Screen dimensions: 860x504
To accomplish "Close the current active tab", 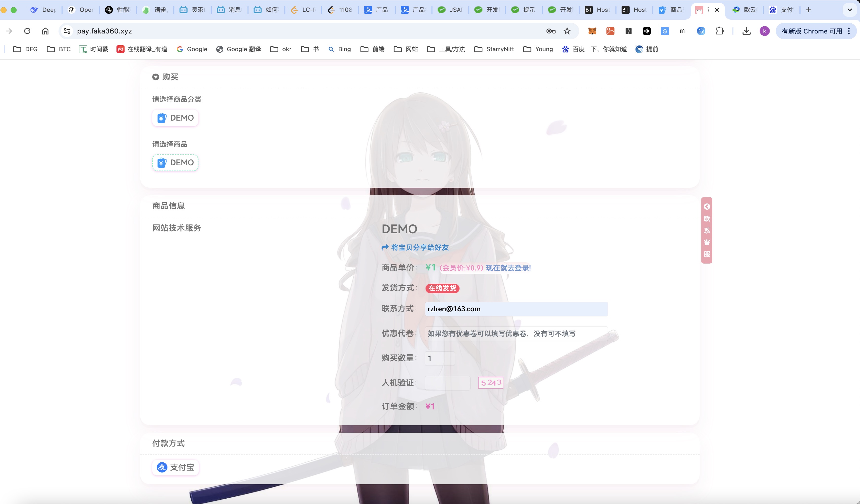I will [717, 10].
